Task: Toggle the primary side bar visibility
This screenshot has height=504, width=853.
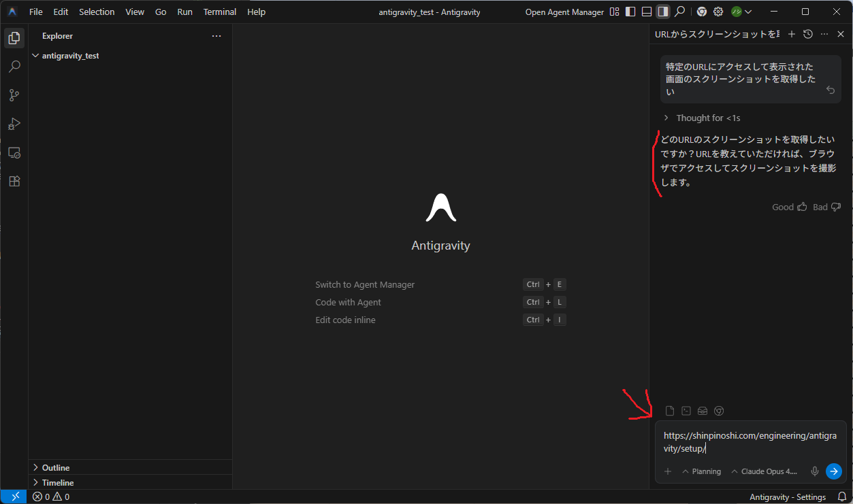Action: (x=630, y=12)
